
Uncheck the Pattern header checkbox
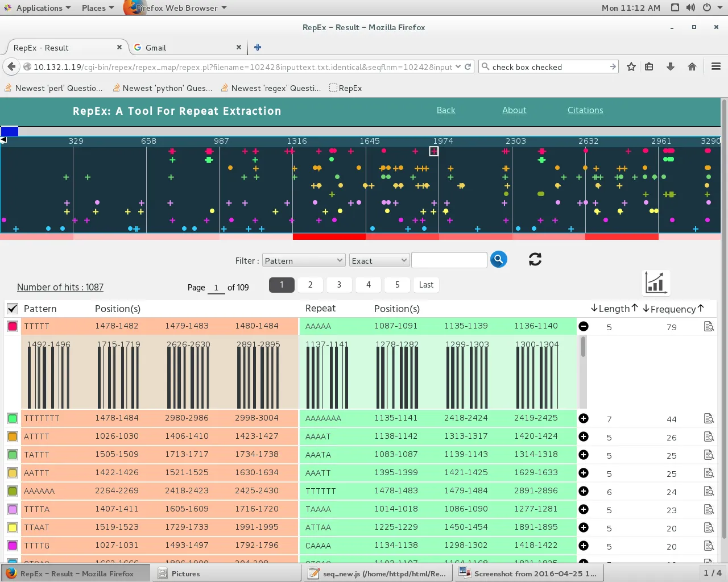12,309
